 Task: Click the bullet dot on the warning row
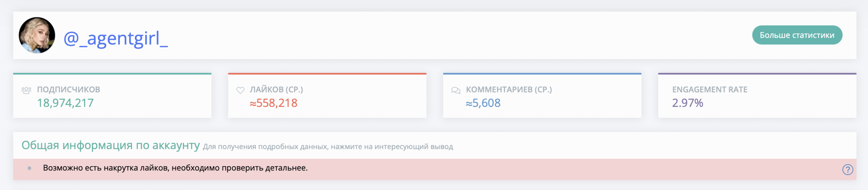tap(29, 168)
